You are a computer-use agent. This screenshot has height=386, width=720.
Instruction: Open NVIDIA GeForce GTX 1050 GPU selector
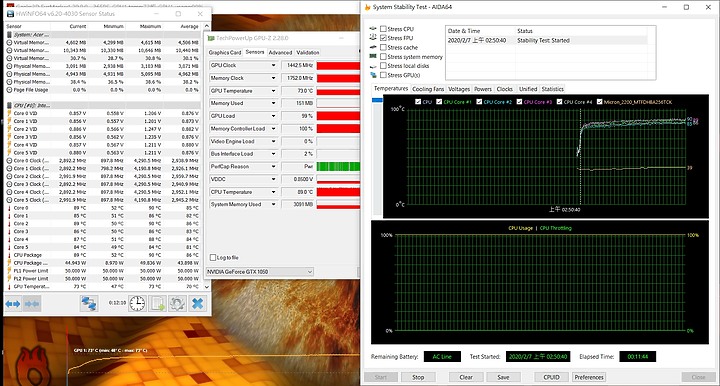click(x=259, y=272)
